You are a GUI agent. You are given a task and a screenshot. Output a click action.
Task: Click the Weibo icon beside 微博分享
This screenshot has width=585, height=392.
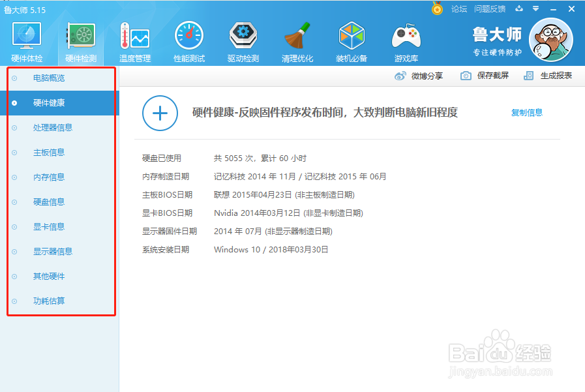coord(400,76)
